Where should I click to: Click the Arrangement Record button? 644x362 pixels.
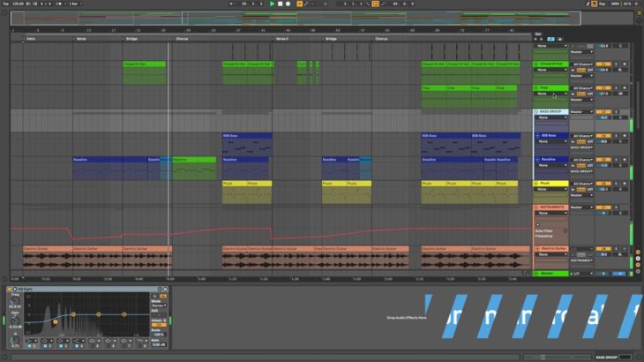tap(288, 4)
